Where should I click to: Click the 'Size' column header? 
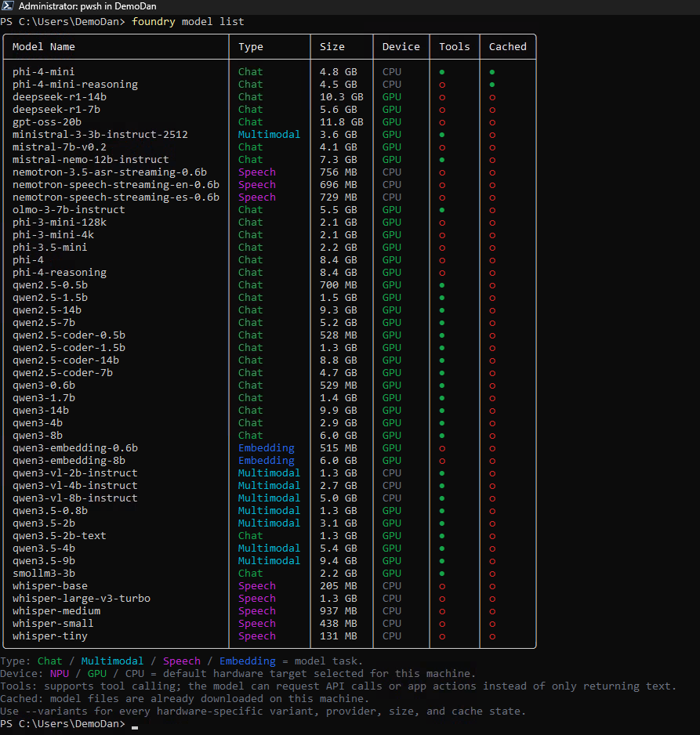332,46
